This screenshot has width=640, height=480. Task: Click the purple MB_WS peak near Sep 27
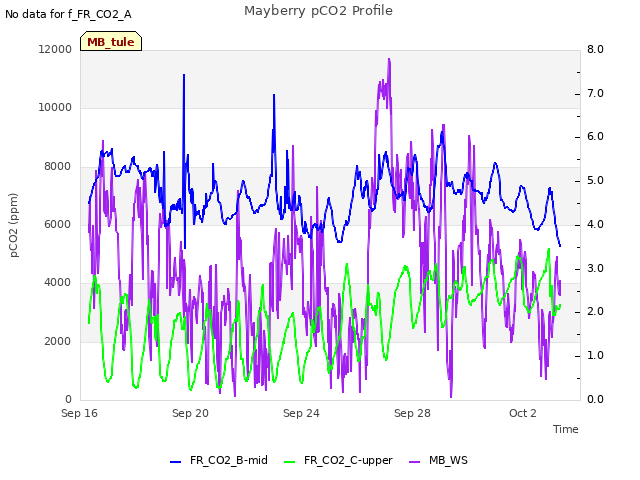point(389,59)
